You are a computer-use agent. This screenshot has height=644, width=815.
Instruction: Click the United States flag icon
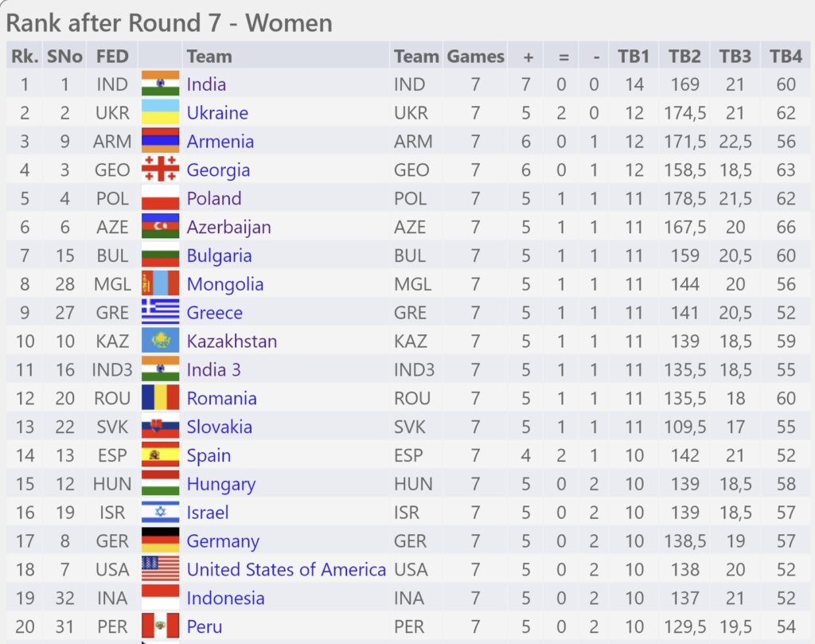160,570
